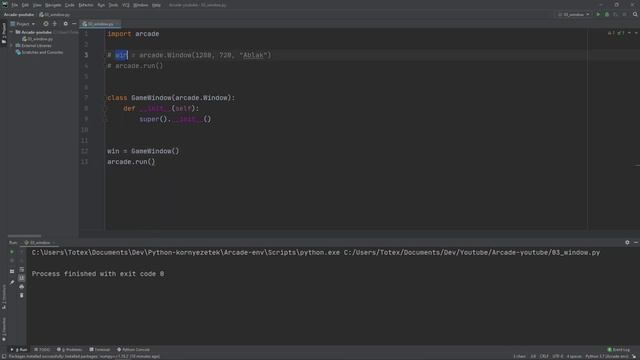Open Run panel settings gear
This screenshot has height=360, width=640.
tap(627, 242)
